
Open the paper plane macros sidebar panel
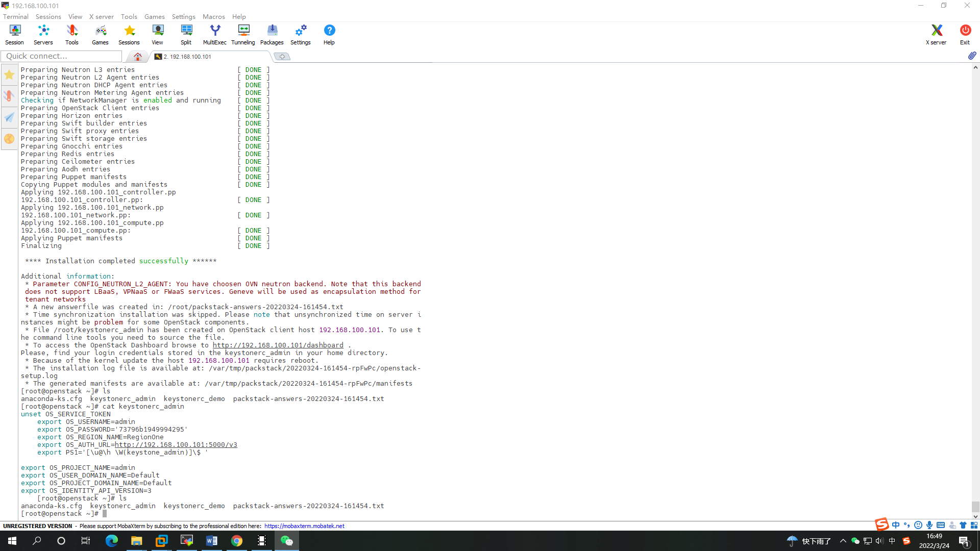[x=9, y=117]
